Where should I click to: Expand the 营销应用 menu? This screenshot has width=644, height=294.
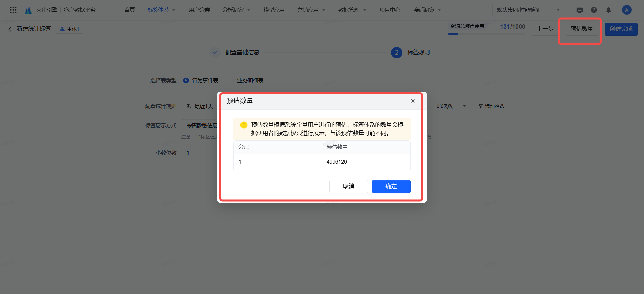coord(311,10)
